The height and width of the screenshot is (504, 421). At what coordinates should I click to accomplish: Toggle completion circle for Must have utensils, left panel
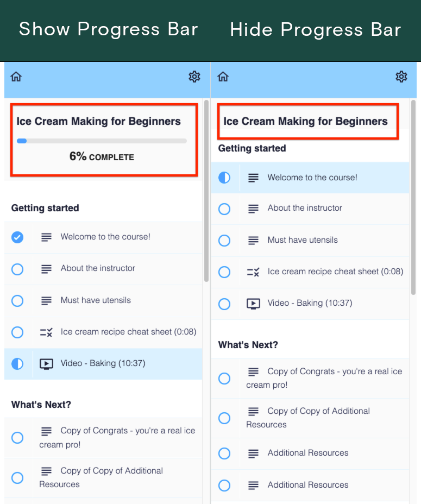(x=17, y=301)
